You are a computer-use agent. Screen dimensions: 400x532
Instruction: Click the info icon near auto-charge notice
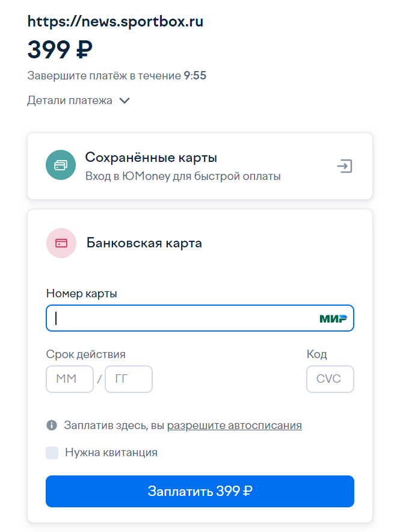pos(52,425)
